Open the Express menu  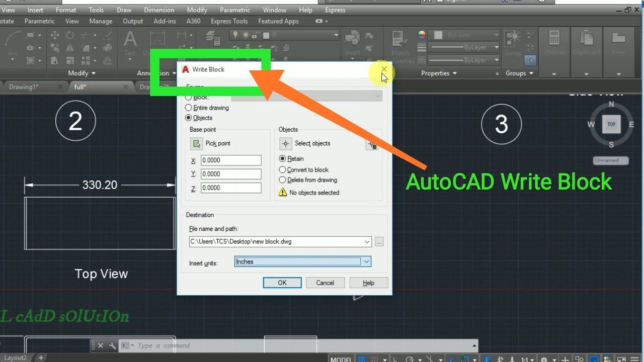click(x=335, y=10)
